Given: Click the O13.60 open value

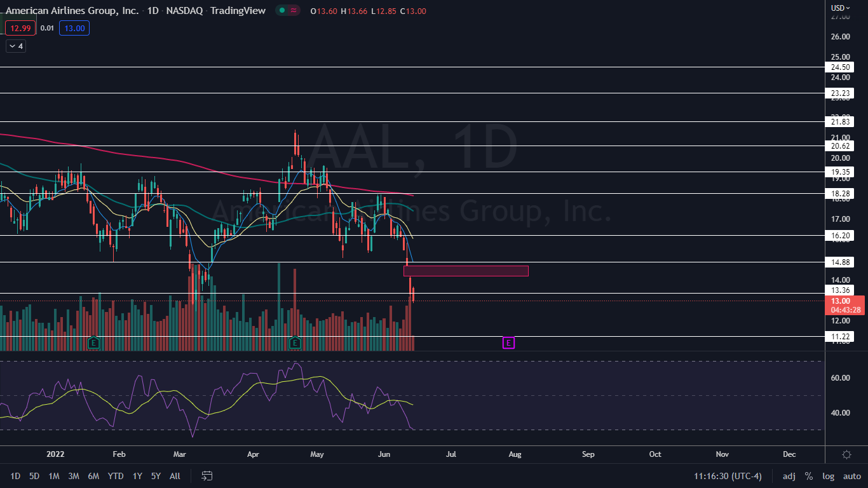Looking at the screenshot, I should pos(325,11).
